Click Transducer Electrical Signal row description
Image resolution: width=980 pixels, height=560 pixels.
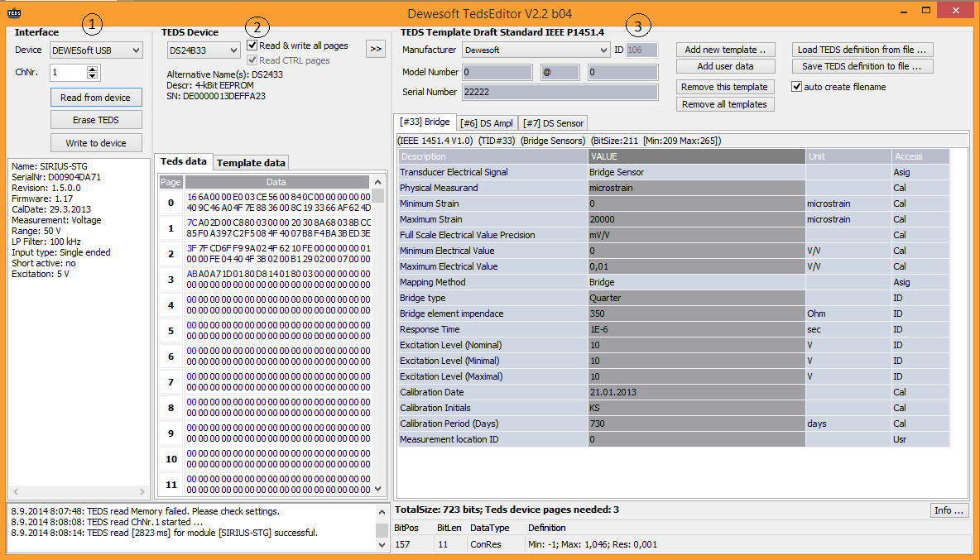(x=492, y=172)
